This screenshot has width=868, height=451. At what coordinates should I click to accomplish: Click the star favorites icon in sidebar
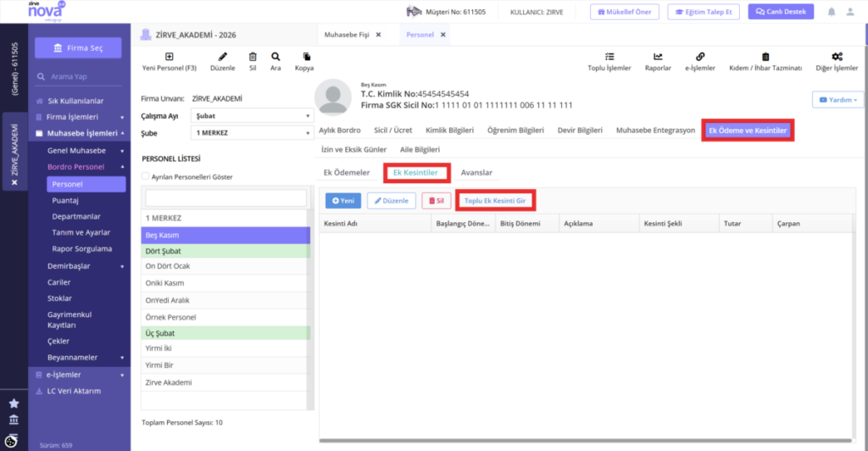(x=14, y=404)
